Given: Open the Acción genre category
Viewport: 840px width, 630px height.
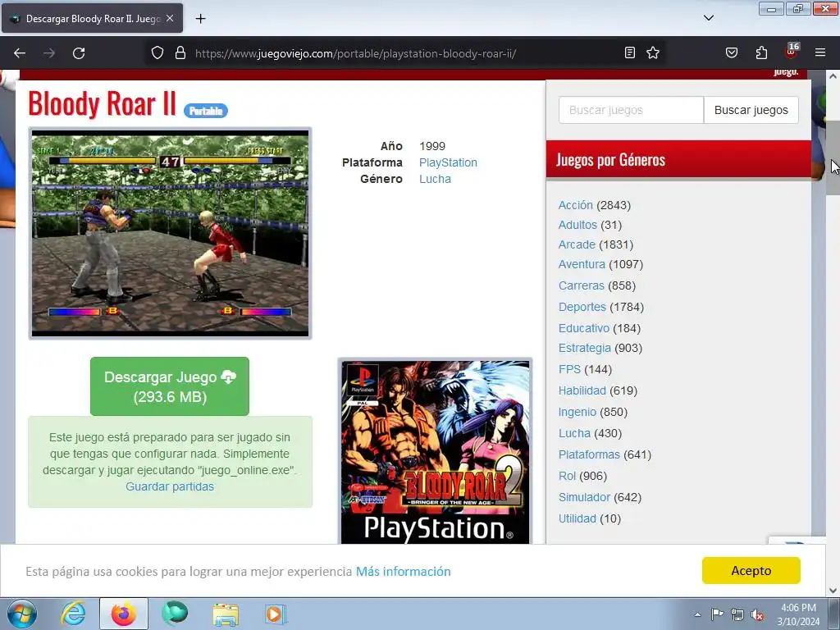Looking at the screenshot, I should 575,205.
